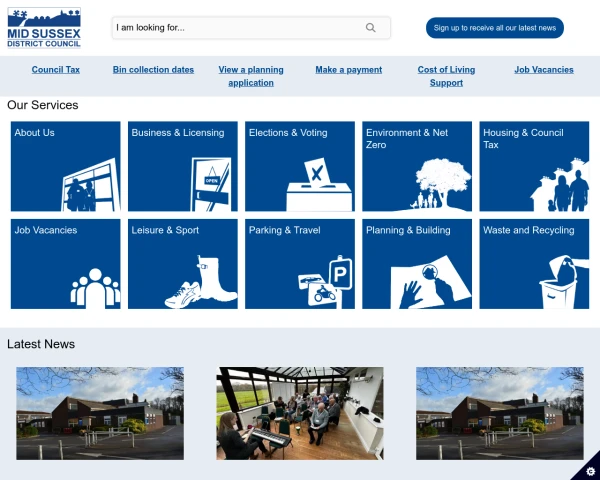The width and height of the screenshot is (600, 480).
Task: Open the Leisure & Sport tile
Action: coord(183,264)
